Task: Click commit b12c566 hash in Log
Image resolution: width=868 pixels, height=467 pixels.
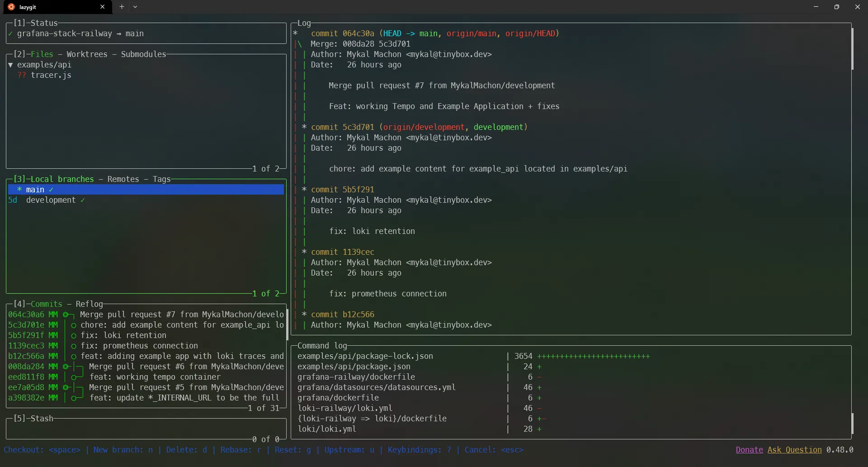Action: click(x=358, y=315)
